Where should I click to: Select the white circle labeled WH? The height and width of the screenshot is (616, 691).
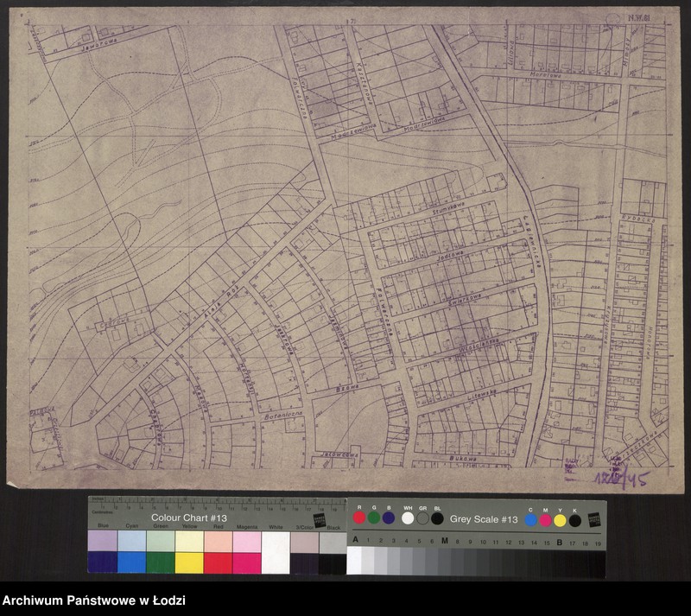(x=408, y=518)
